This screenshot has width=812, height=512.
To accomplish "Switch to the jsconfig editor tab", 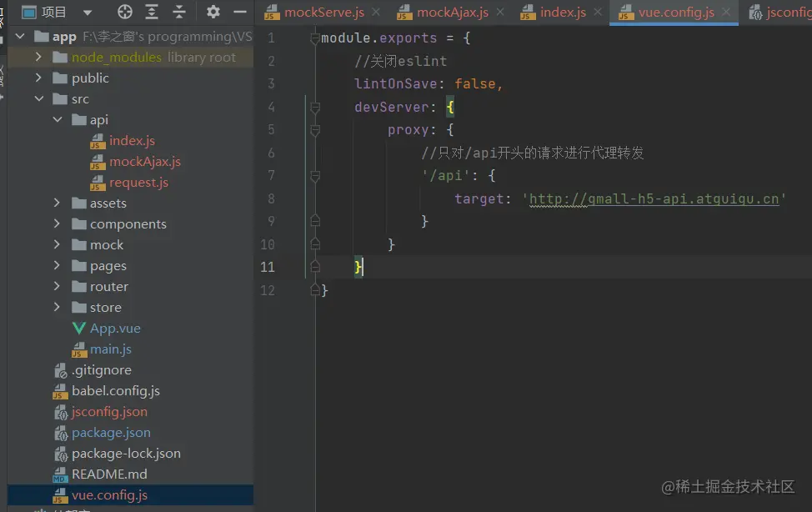I will [x=779, y=13].
